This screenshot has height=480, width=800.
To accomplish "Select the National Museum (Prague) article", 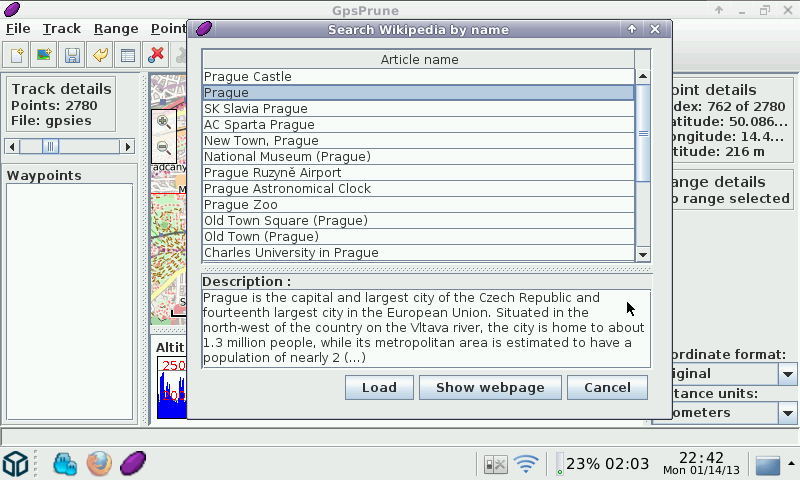I will click(418, 157).
